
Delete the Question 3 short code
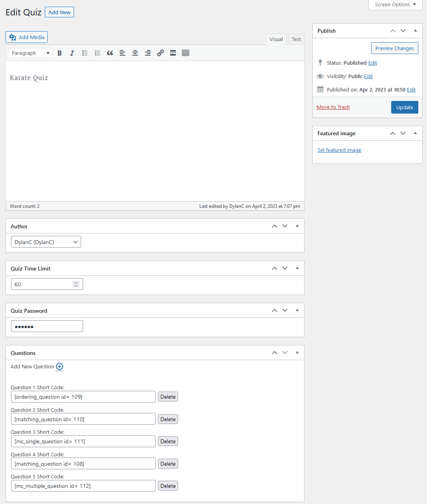[168, 442]
